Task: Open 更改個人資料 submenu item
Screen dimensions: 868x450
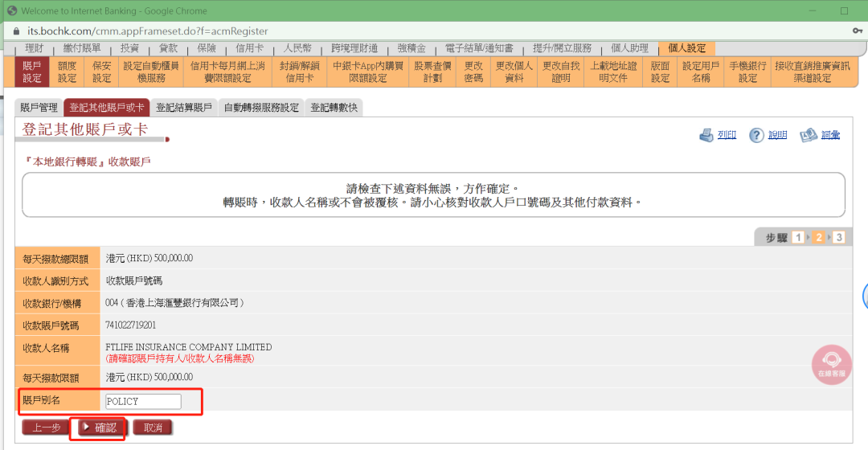Action: (514, 72)
